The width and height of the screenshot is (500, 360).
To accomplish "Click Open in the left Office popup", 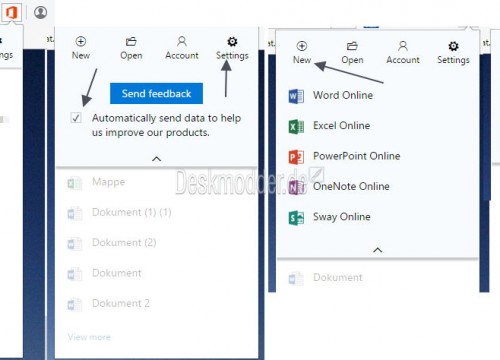I will click(x=131, y=48).
